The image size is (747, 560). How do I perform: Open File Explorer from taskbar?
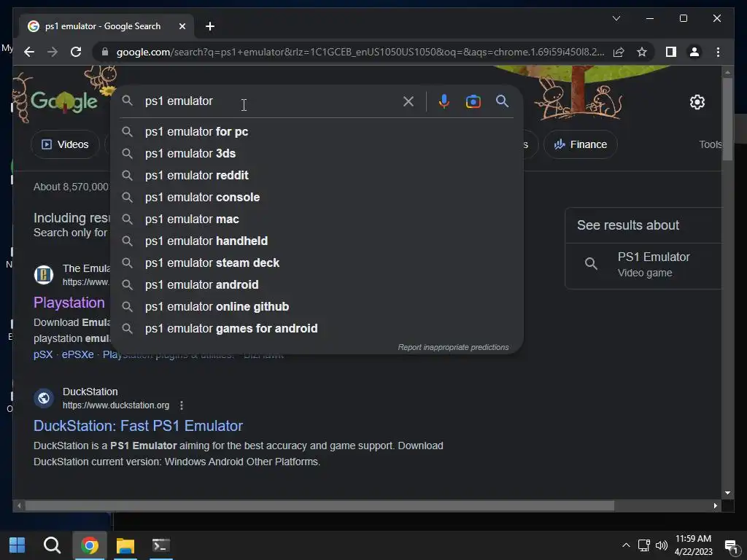[125, 545]
